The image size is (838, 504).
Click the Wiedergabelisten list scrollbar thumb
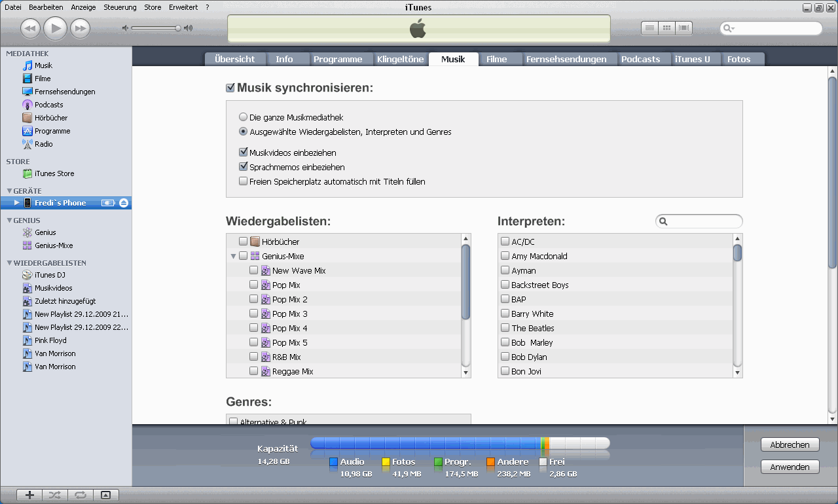pos(465,281)
